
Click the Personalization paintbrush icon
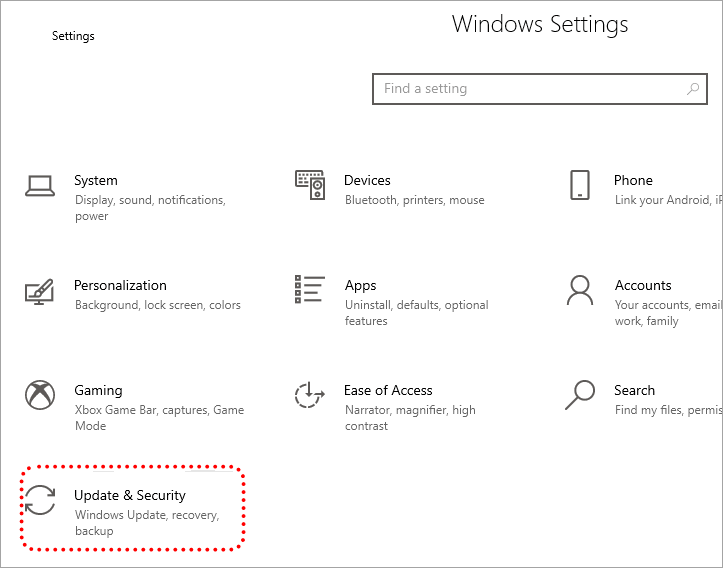[40, 291]
